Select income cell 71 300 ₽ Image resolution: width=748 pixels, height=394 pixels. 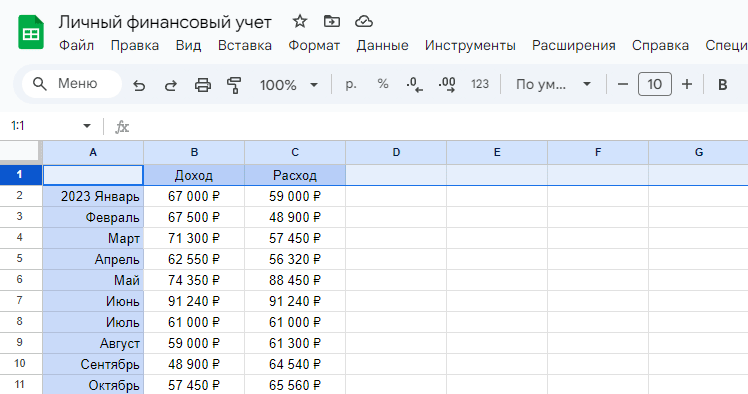click(x=194, y=238)
